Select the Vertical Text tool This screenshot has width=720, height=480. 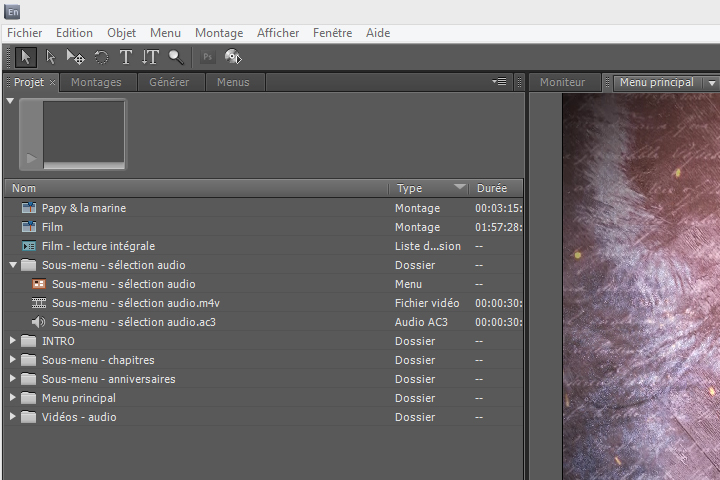tap(150, 57)
